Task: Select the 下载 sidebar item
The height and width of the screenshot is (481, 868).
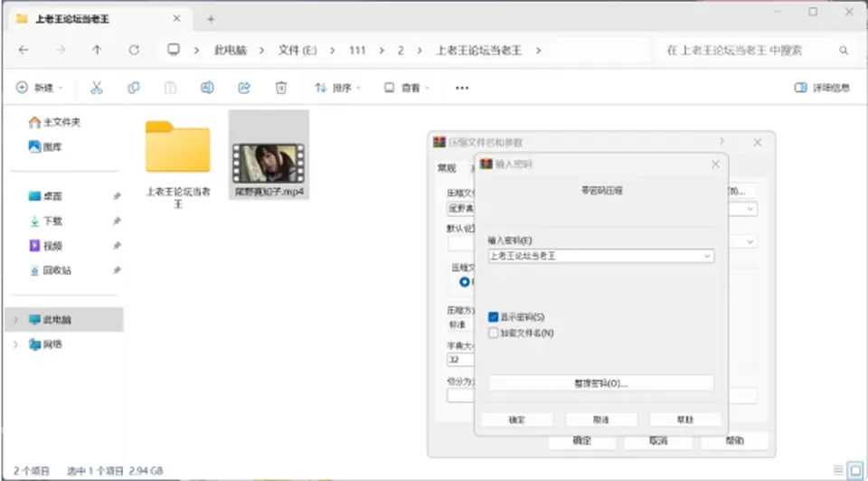Action: tap(52, 221)
